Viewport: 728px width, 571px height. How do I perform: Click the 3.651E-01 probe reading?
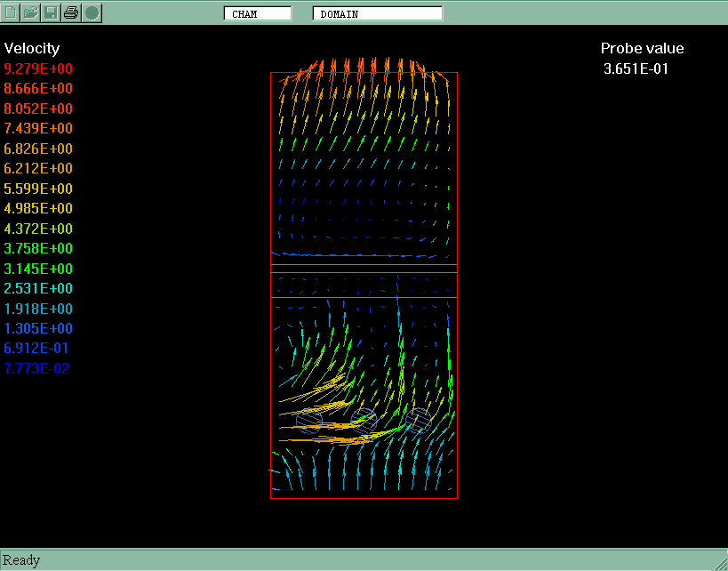[636, 68]
